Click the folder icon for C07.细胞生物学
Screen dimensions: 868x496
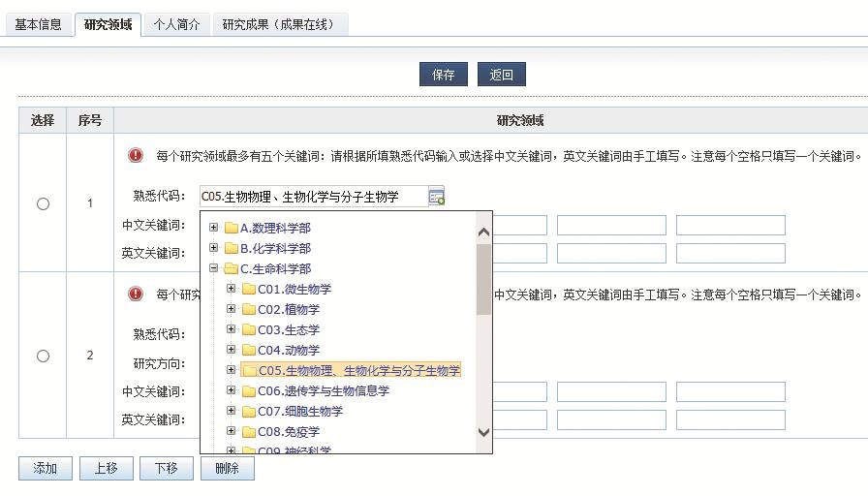(x=248, y=412)
